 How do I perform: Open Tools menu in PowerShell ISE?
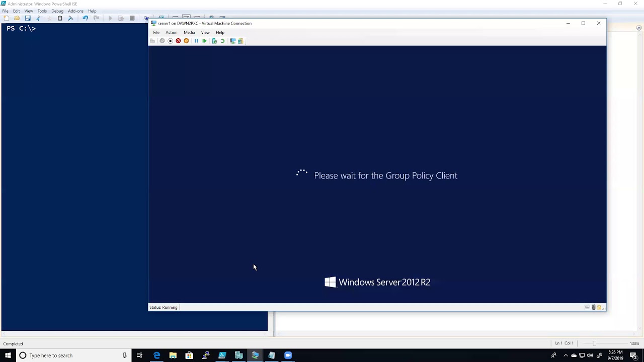point(42,11)
